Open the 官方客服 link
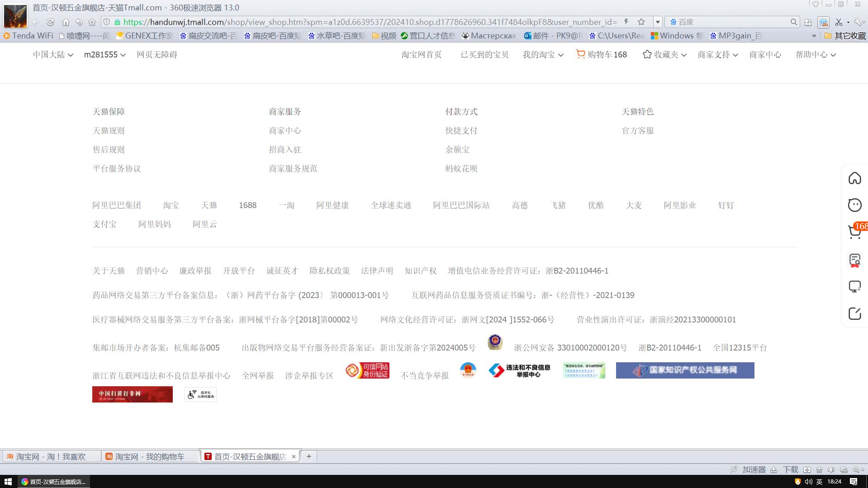This screenshot has height=488, width=868. (x=638, y=131)
